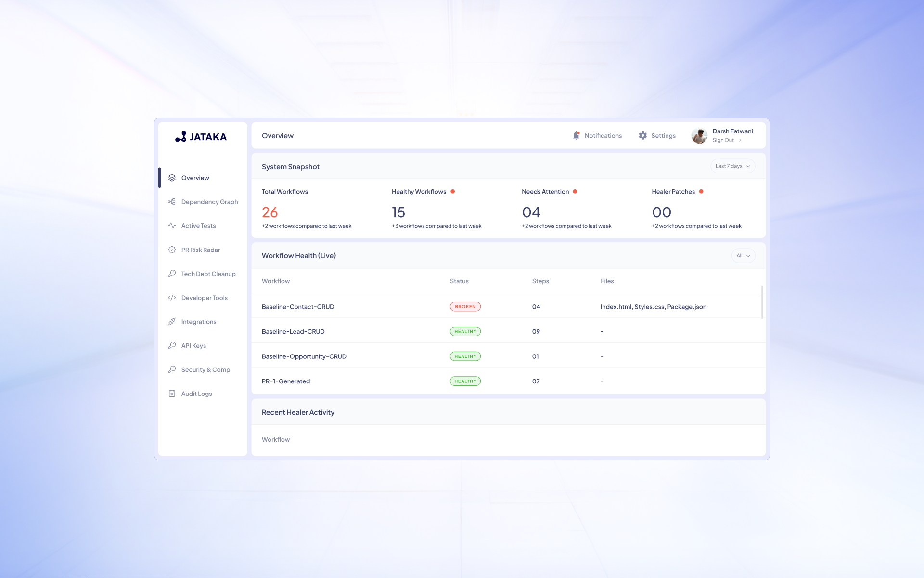This screenshot has height=578, width=924.
Task: Click files Index.html, Styles.css, Package.json
Action: click(654, 307)
